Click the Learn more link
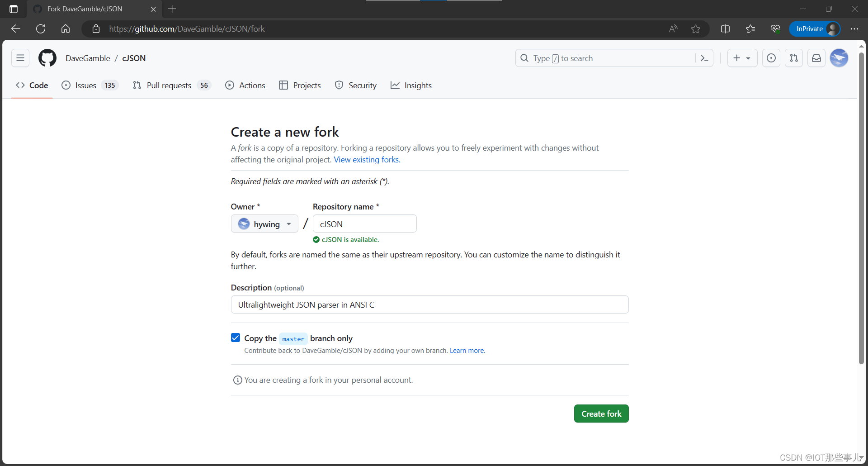Screen dimensions: 868x466 pyautogui.click(x=467, y=351)
